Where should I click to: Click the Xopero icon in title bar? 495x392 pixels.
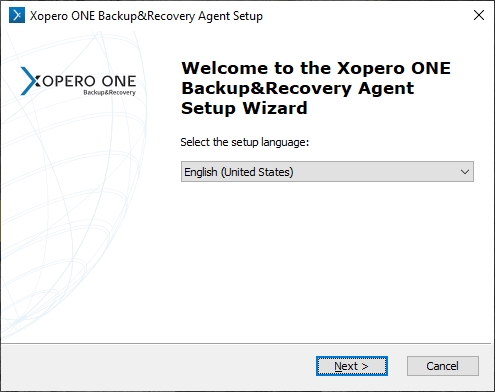coord(17,15)
